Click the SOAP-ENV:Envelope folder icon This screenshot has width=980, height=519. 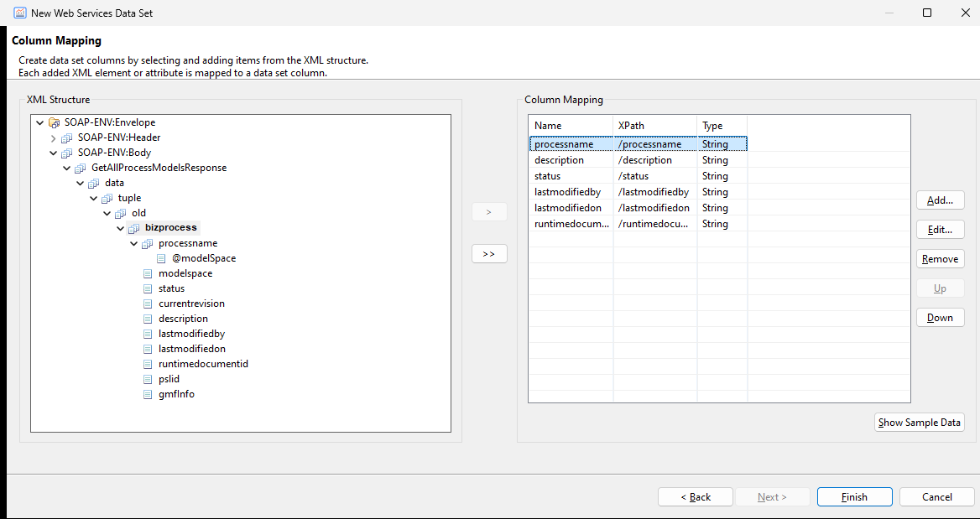tap(54, 122)
